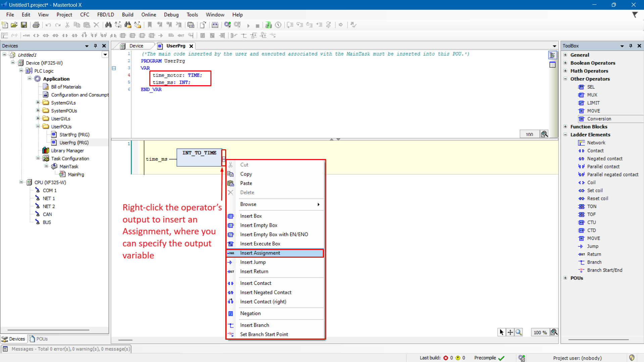Image resolution: width=644 pixels, height=362 pixels.
Task: Pin the Devices panel
Action: (x=95, y=46)
